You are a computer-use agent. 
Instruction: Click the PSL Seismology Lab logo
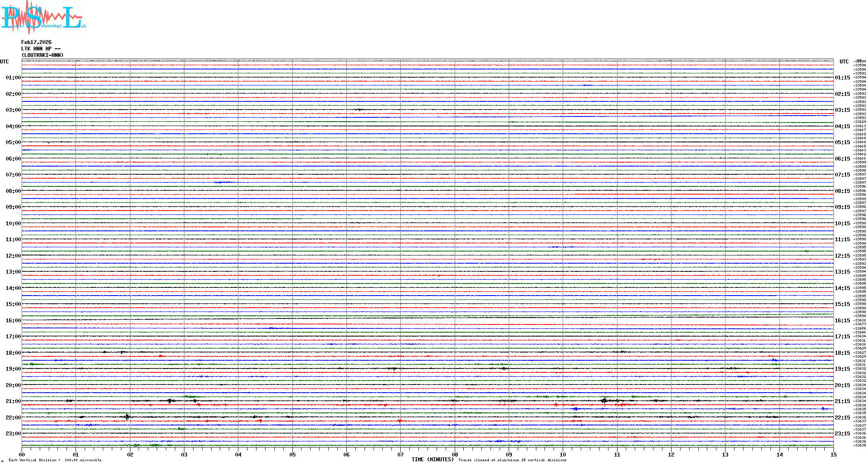coord(43,17)
